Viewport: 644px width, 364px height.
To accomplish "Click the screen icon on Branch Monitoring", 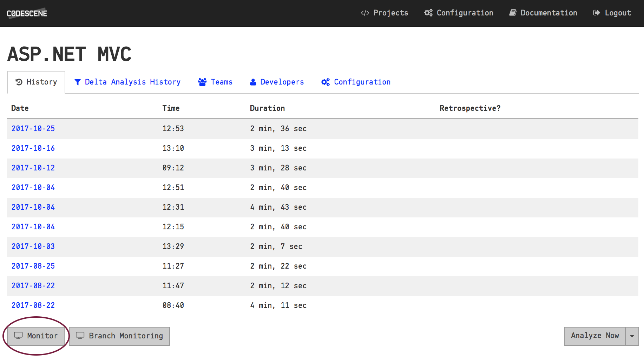I will point(80,336).
